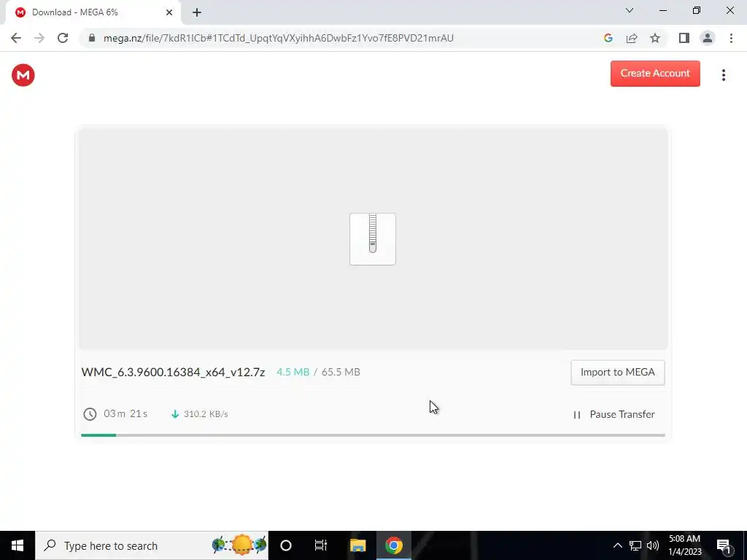Image resolution: width=747 pixels, height=560 pixels.
Task: Open the Chrome tab search dropdown
Action: (x=630, y=10)
